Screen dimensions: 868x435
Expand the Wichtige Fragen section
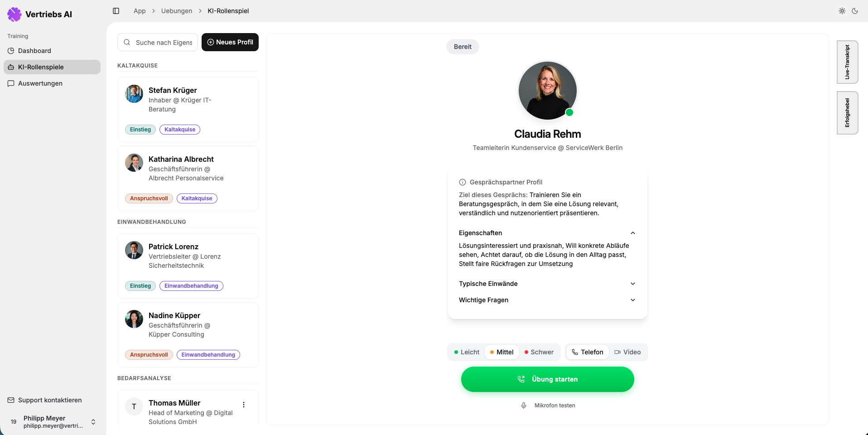click(633, 300)
